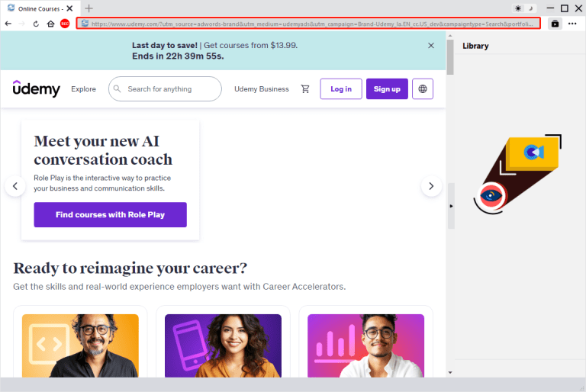Open the language globe selector
This screenshot has height=392, width=586.
click(x=423, y=89)
